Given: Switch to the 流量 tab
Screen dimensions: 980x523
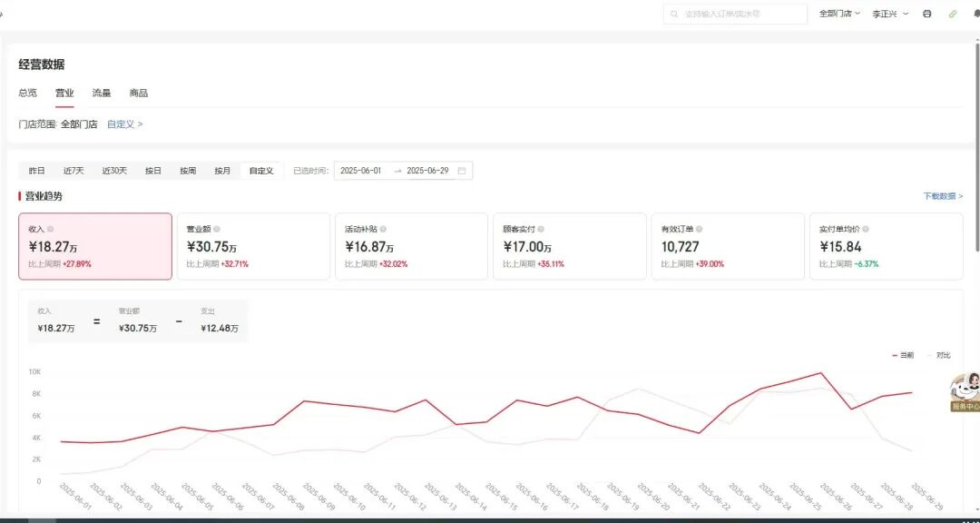Looking at the screenshot, I should (102, 93).
